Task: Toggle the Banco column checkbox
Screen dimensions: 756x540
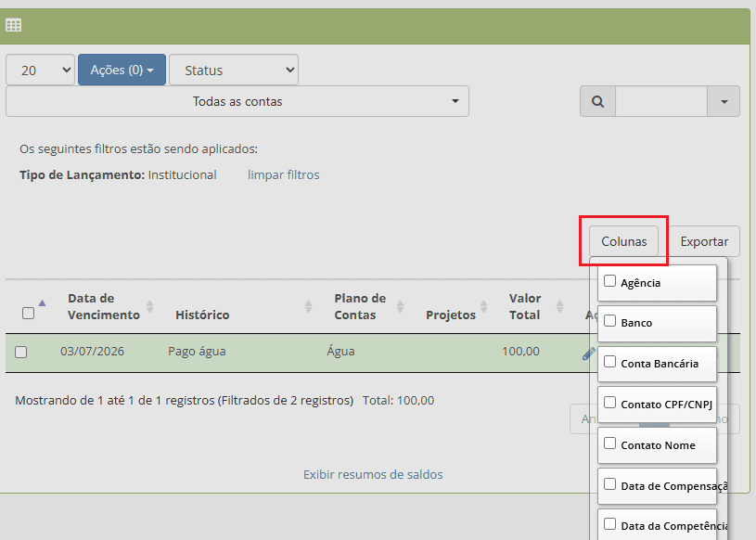Action: click(x=610, y=321)
